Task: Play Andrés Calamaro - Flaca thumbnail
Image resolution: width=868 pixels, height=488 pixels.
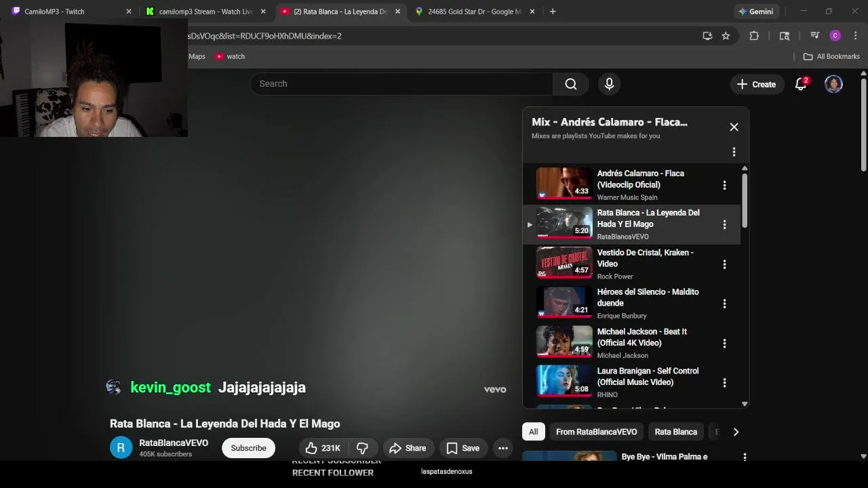Action: pyautogui.click(x=564, y=183)
